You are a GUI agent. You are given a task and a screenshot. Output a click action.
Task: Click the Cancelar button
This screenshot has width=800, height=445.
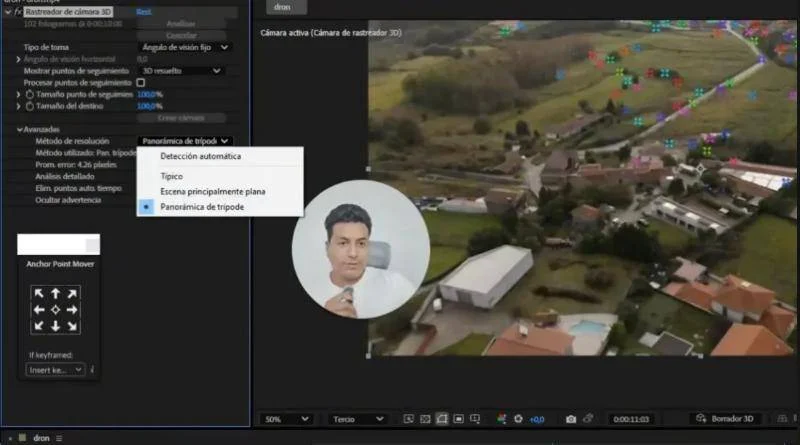(181, 35)
